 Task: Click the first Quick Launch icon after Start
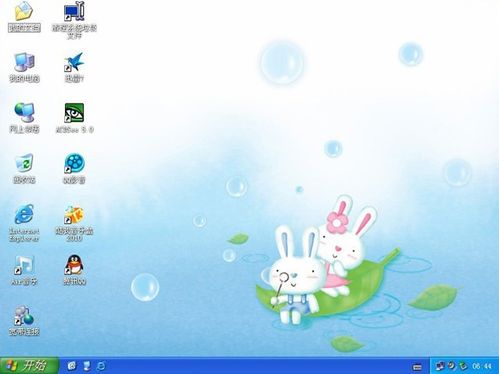coord(72,366)
